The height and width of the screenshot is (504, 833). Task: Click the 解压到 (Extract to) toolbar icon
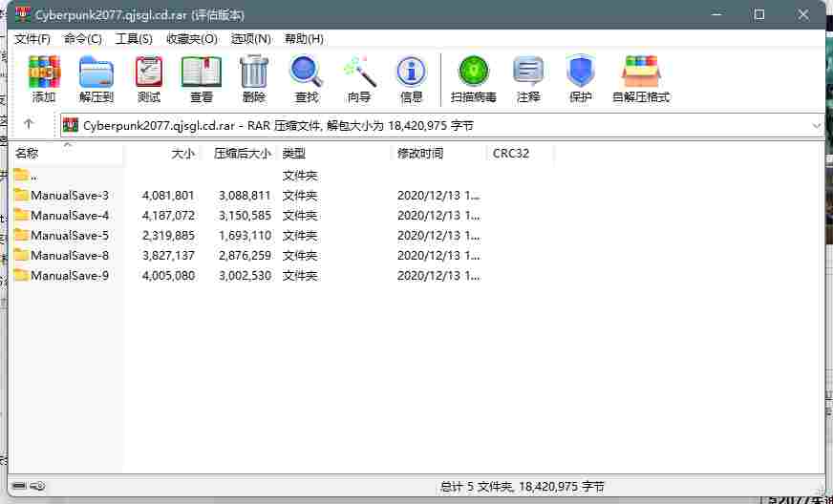coord(96,73)
